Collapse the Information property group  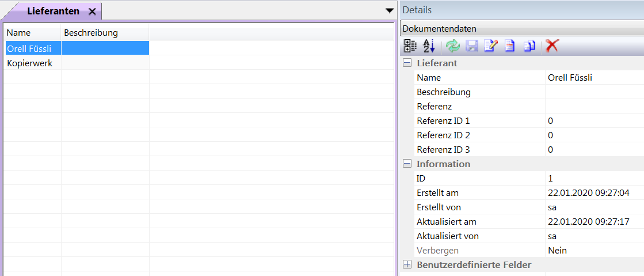pyautogui.click(x=407, y=164)
